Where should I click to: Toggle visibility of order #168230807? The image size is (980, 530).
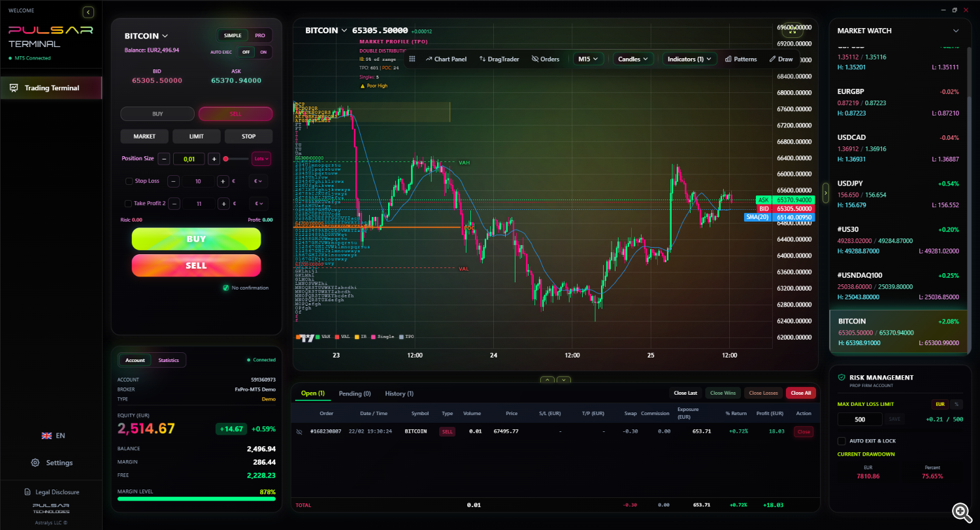click(x=299, y=431)
